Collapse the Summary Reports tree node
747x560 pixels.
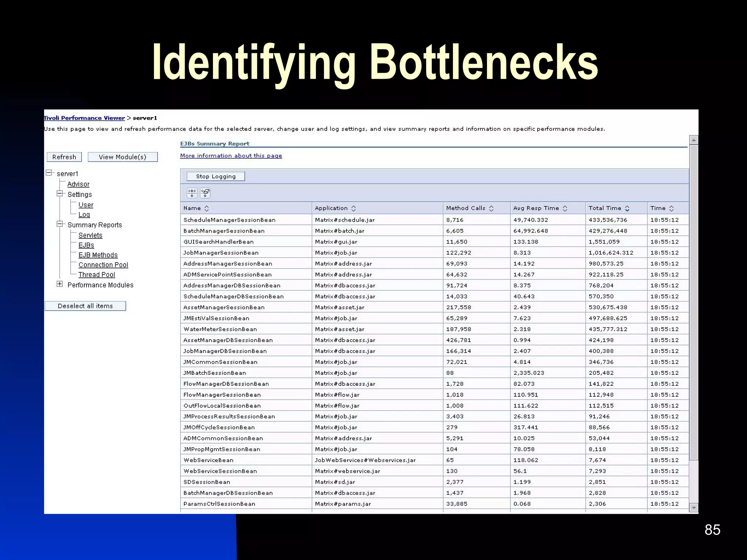pyautogui.click(x=60, y=224)
